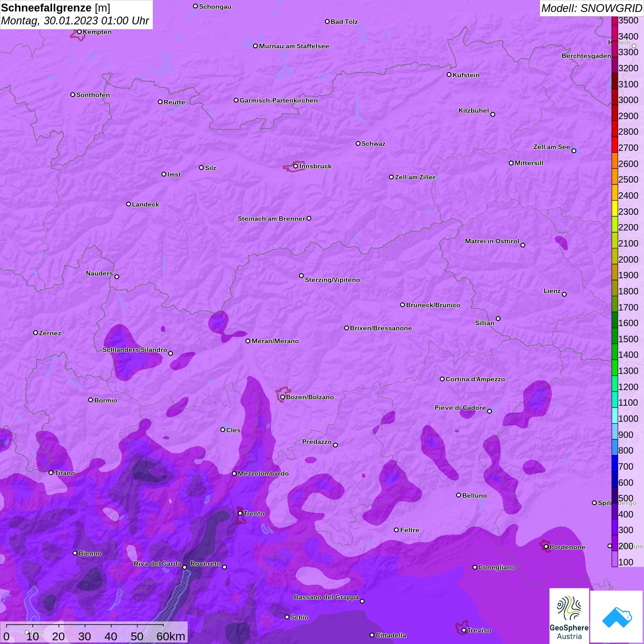Select the Tirano city marker dot
Image resolution: width=644 pixels, height=644 pixels.
[51, 472]
